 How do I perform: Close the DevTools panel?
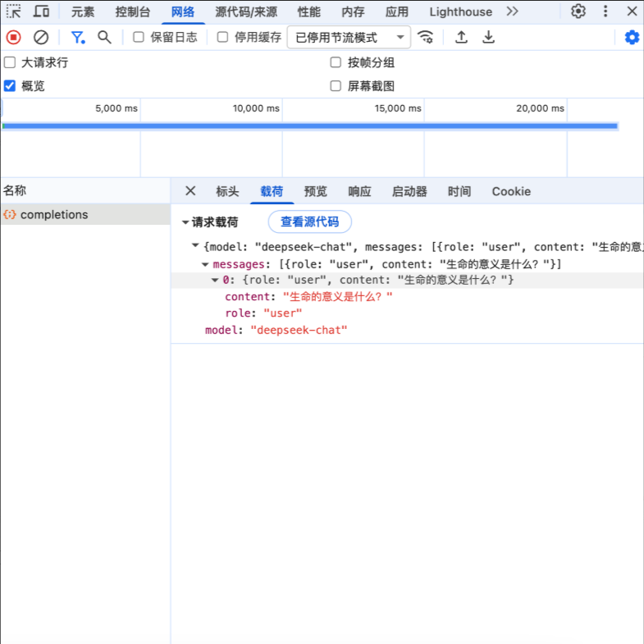tap(632, 11)
